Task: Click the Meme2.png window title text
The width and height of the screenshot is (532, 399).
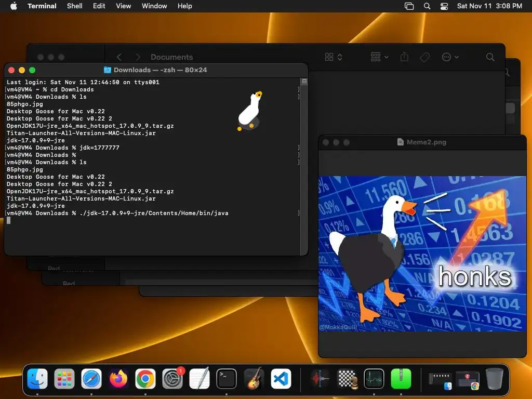Action: (x=427, y=142)
